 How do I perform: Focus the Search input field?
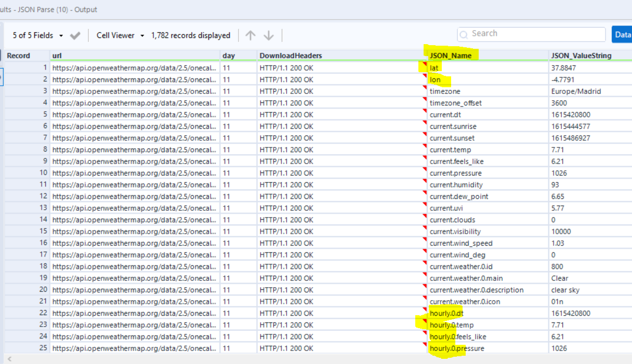point(531,34)
